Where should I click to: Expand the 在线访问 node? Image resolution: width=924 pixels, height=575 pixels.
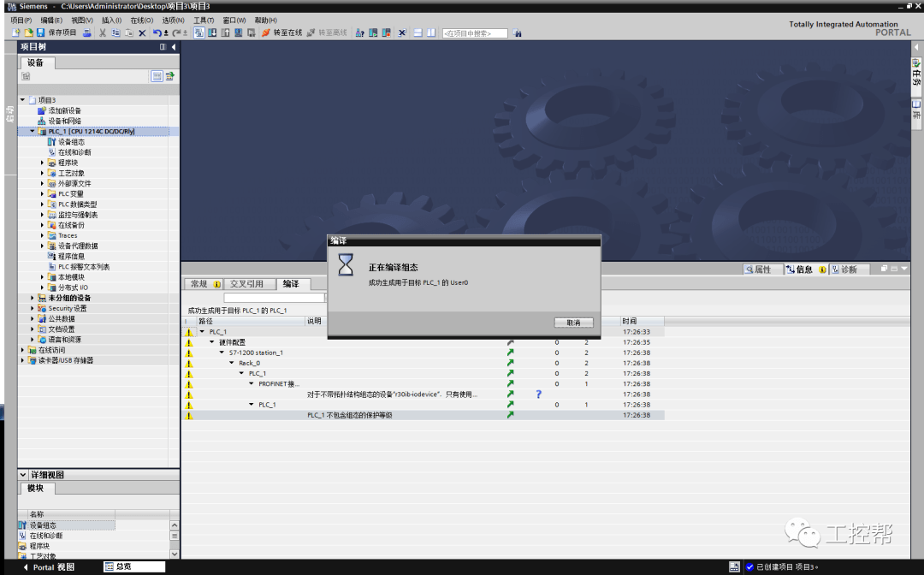pyautogui.click(x=22, y=350)
